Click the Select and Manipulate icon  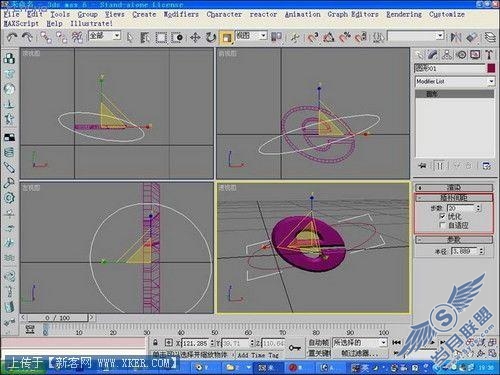(x=295, y=37)
